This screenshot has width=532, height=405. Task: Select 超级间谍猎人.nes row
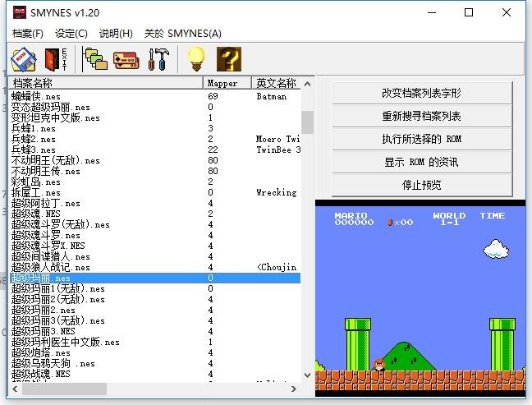[154, 256]
